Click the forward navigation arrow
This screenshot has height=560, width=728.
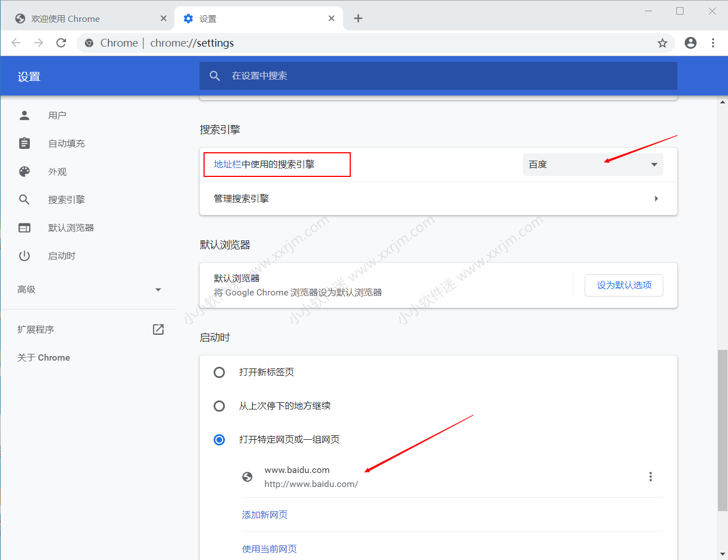[38, 43]
